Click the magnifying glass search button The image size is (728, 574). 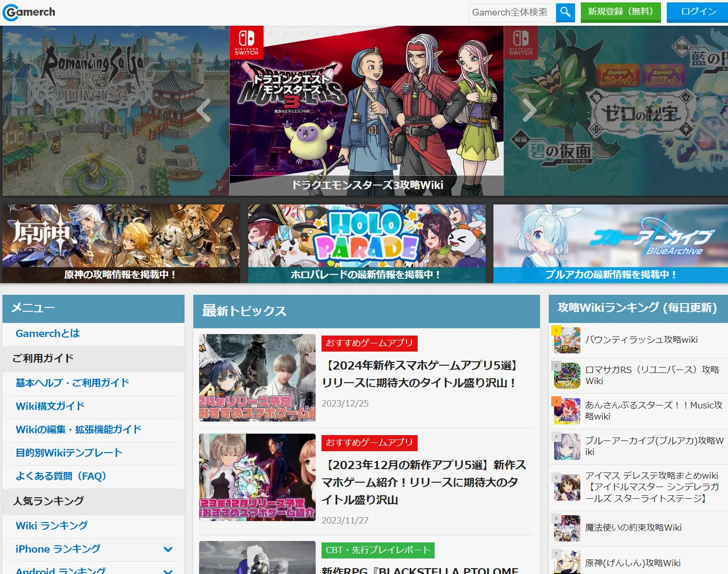click(565, 12)
